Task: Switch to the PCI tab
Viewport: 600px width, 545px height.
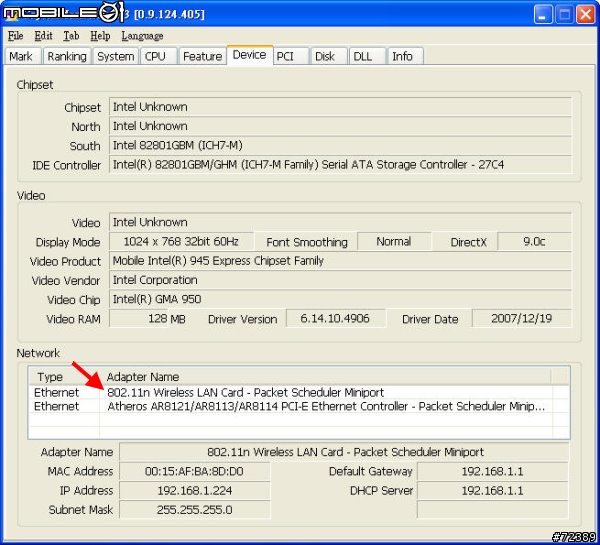Action: (290, 56)
